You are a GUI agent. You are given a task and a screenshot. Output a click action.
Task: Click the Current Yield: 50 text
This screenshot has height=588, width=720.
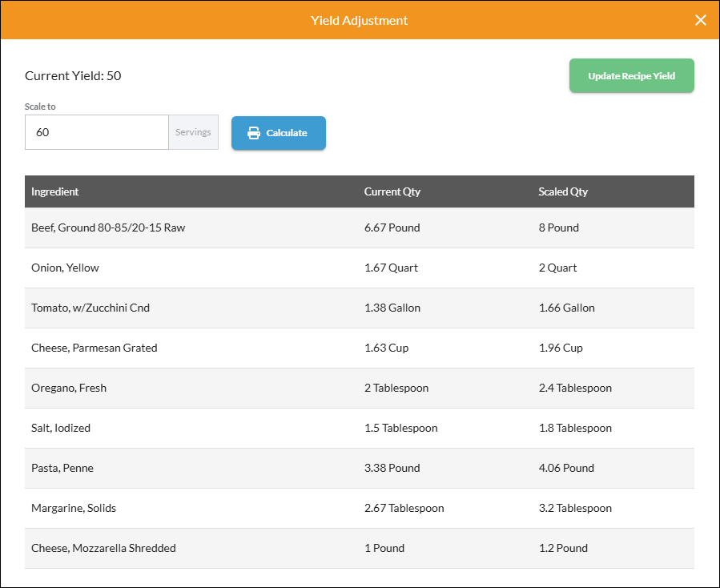[74, 75]
